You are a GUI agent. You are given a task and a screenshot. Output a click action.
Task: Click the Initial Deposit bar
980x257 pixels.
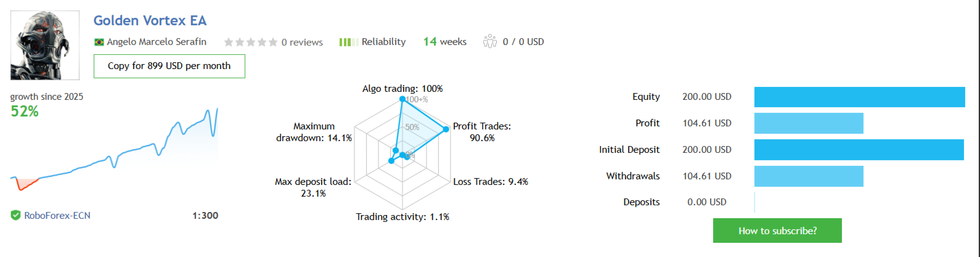(859, 150)
